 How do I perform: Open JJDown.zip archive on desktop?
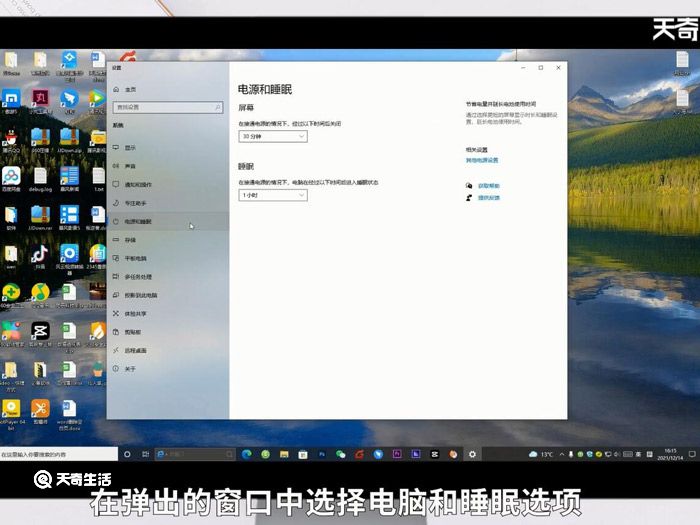coord(69,140)
